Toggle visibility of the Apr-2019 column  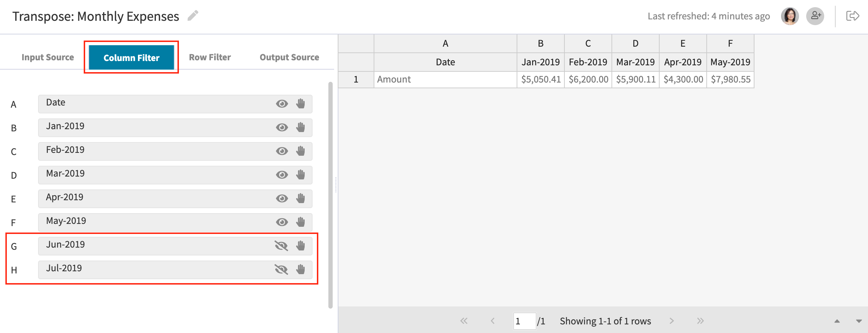tap(282, 198)
